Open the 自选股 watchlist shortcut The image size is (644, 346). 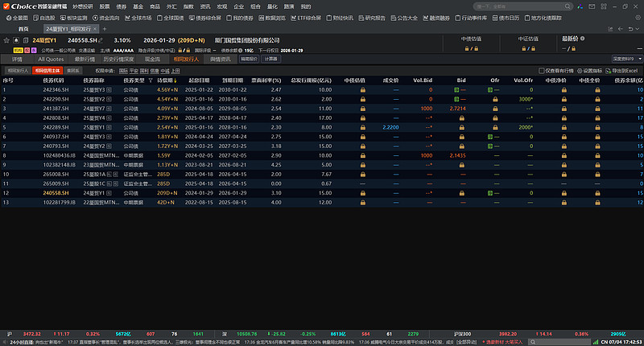tap(44, 18)
